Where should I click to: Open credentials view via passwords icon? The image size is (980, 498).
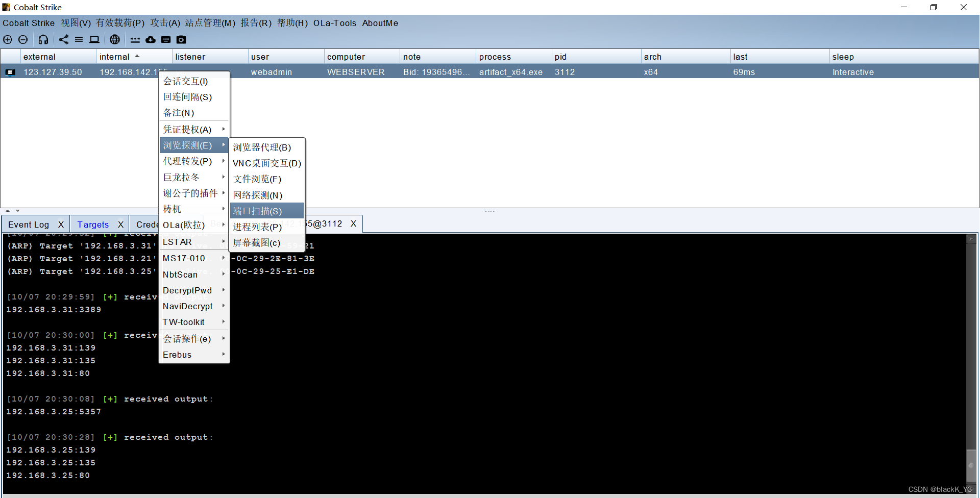click(135, 39)
